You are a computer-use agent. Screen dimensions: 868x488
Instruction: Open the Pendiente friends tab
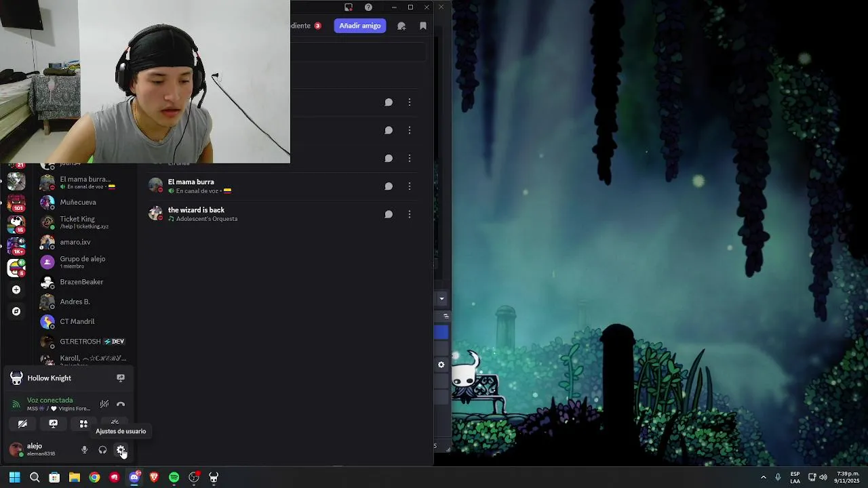pos(305,26)
